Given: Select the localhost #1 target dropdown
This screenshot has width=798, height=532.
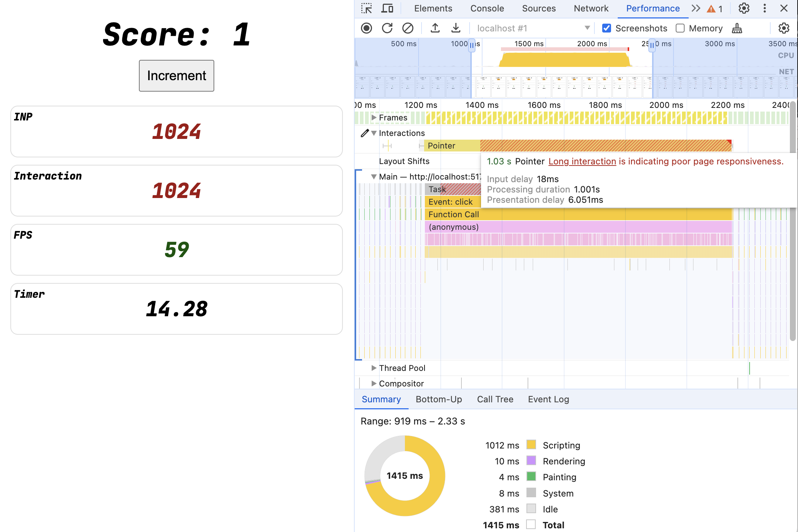Looking at the screenshot, I should coord(531,27).
